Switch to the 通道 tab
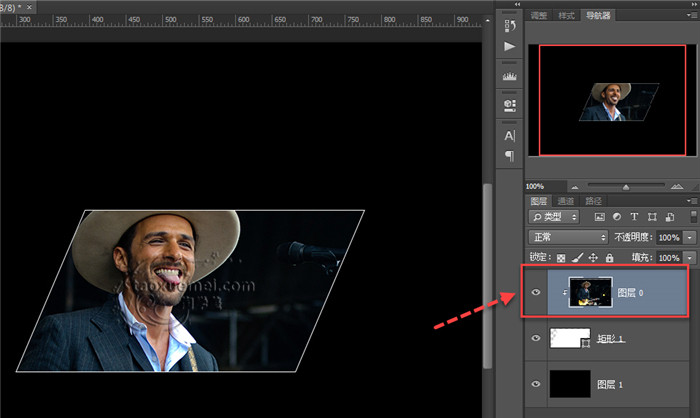This screenshot has height=418, width=700. (x=565, y=201)
